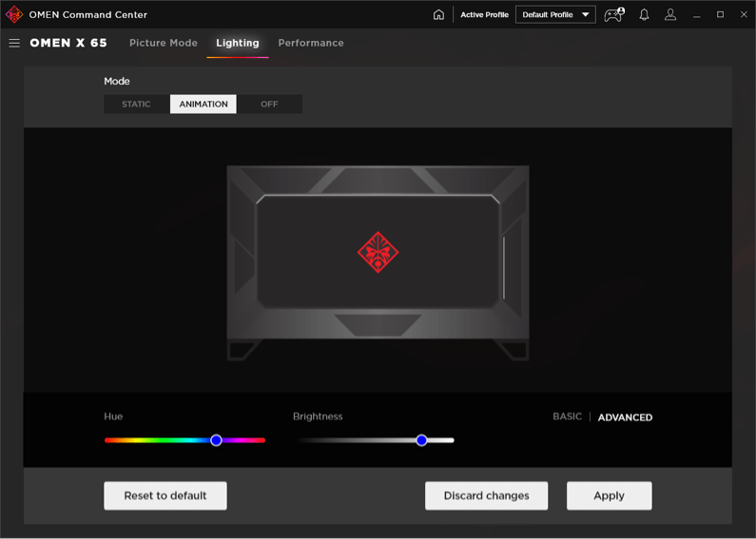
Task: Click the Brightness slider handle
Action: 421,440
